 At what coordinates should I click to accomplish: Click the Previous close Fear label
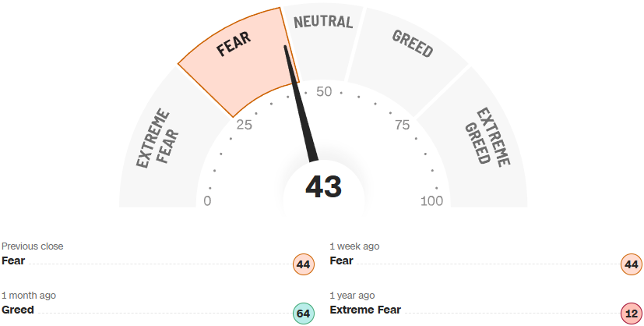coord(13,260)
